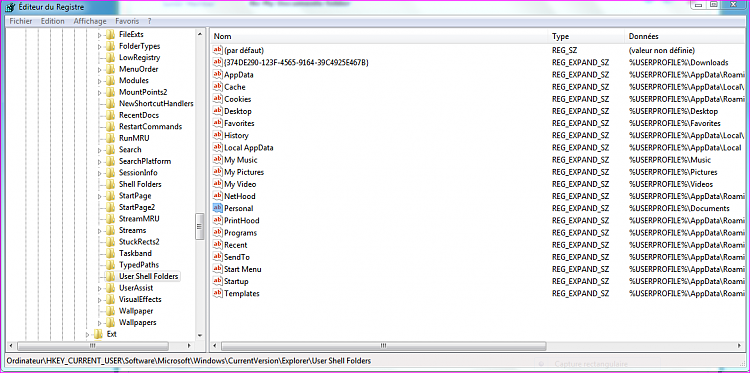Click the string icon of SendTo value
This screenshot has height=373, width=750.
(x=218, y=257)
